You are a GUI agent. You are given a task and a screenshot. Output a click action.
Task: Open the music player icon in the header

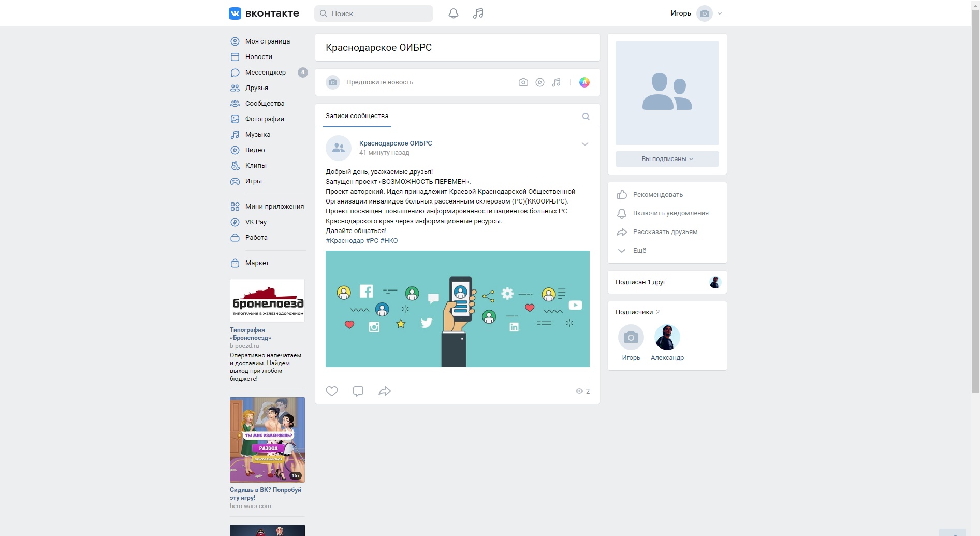click(478, 13)
